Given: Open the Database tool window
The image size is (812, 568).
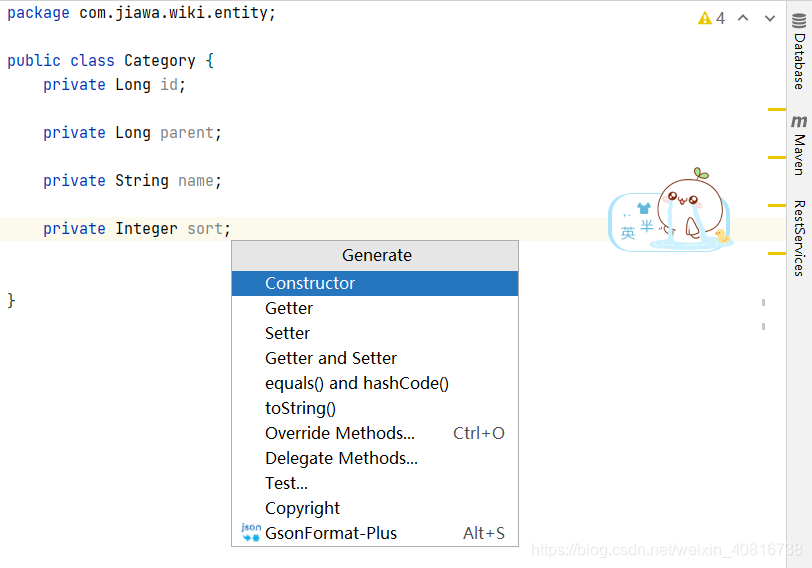Looking at the screenshot, I should point(799,52).
